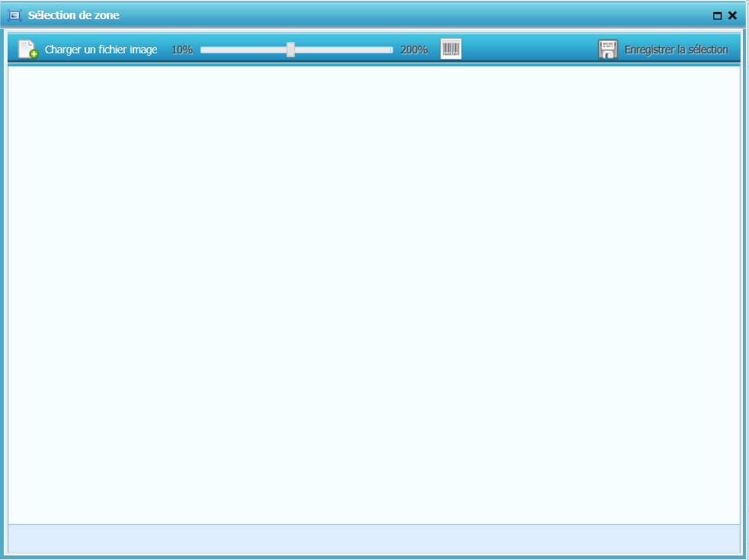Click the 'Sélection de zone' title text
This screenshot has height=560, width=749.
pyautogui.click(x=73, y=15)
